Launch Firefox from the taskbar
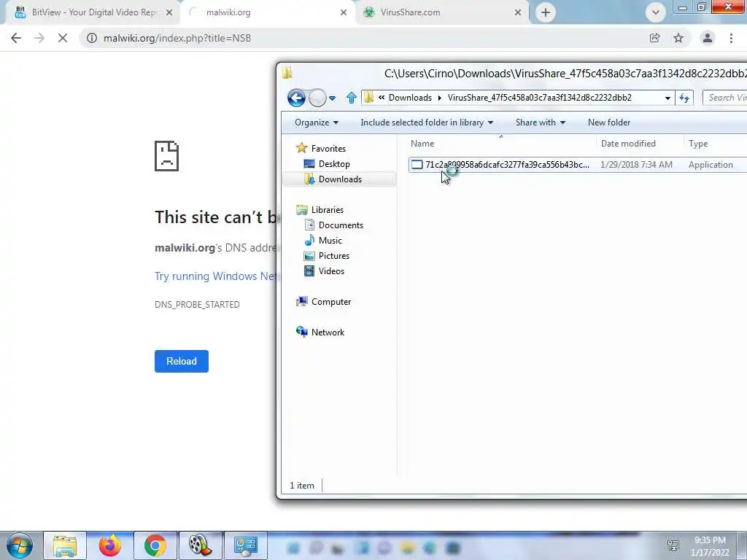The image size is (747, 560). [110, 545]
